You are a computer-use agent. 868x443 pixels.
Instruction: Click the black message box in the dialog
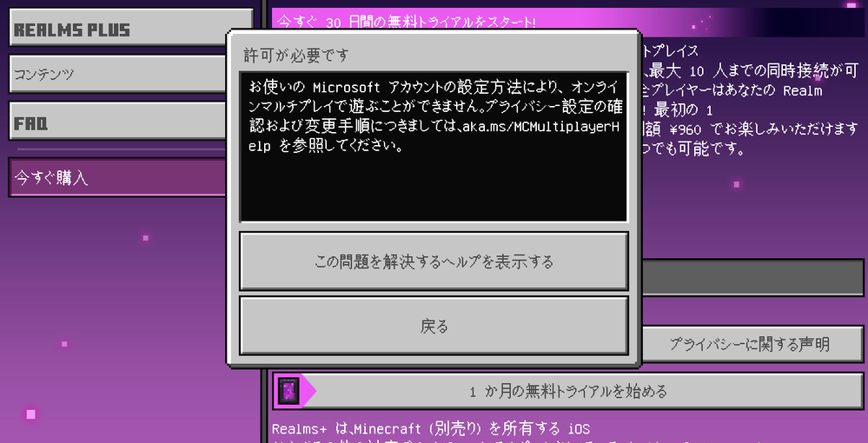point(434,147)
